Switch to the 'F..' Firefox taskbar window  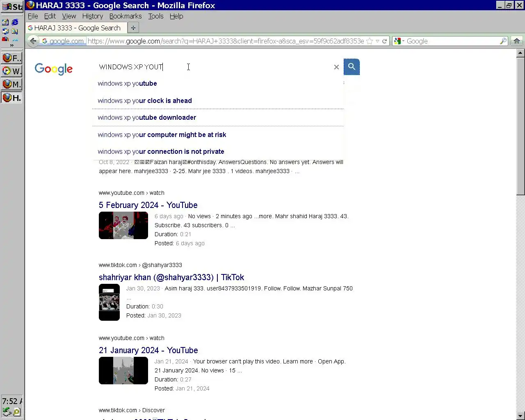[x=12, y=58]
